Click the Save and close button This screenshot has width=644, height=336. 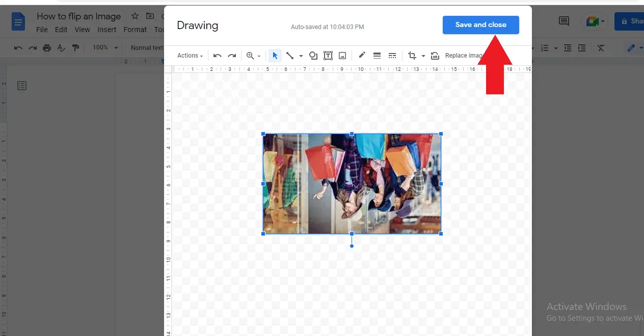click(480, 24)
